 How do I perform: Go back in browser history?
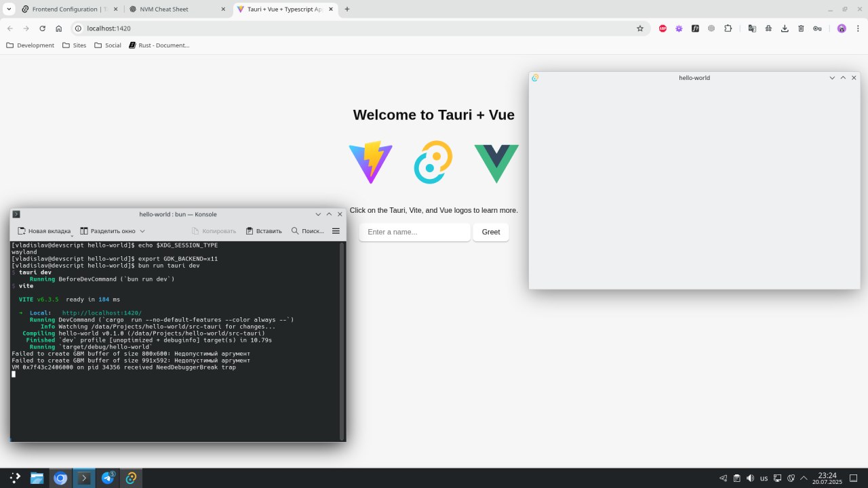click(10, 28)
